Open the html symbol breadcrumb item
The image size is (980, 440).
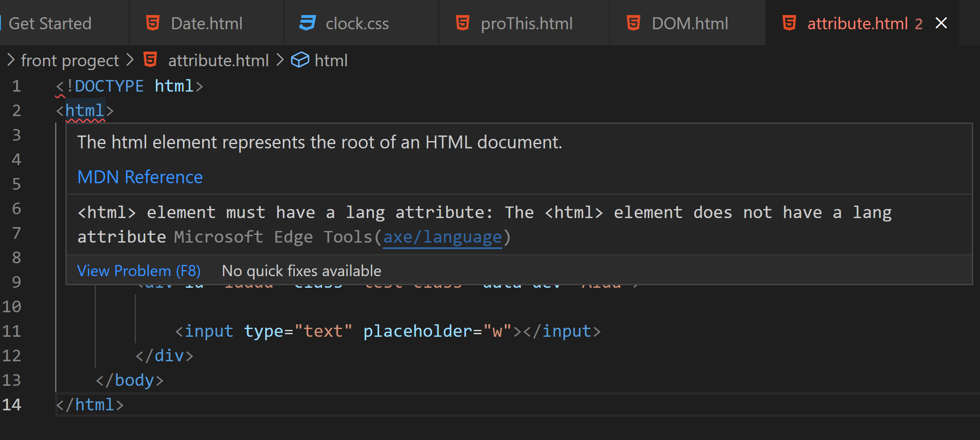pos(331,61)
